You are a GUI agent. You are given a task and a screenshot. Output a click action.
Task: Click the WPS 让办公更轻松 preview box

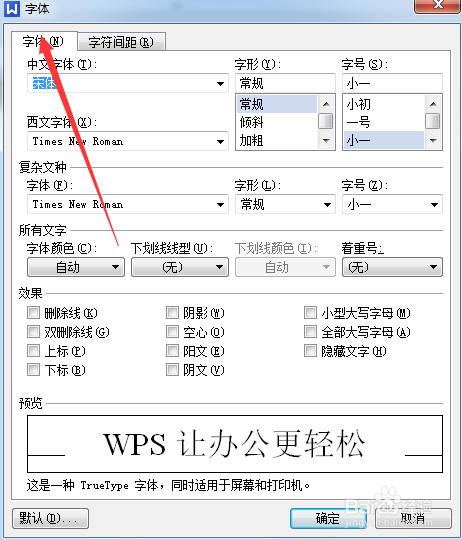235,444
